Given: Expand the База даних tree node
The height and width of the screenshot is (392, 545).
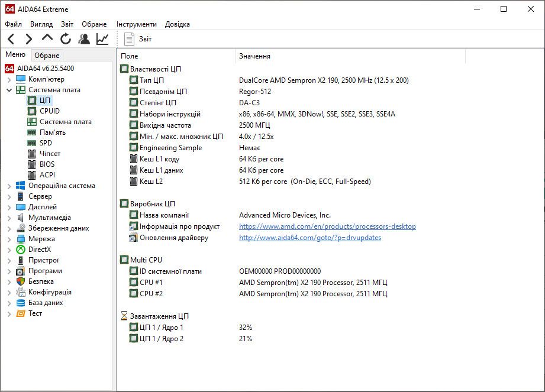Looking at the screenshot, I should click(9, 303).
